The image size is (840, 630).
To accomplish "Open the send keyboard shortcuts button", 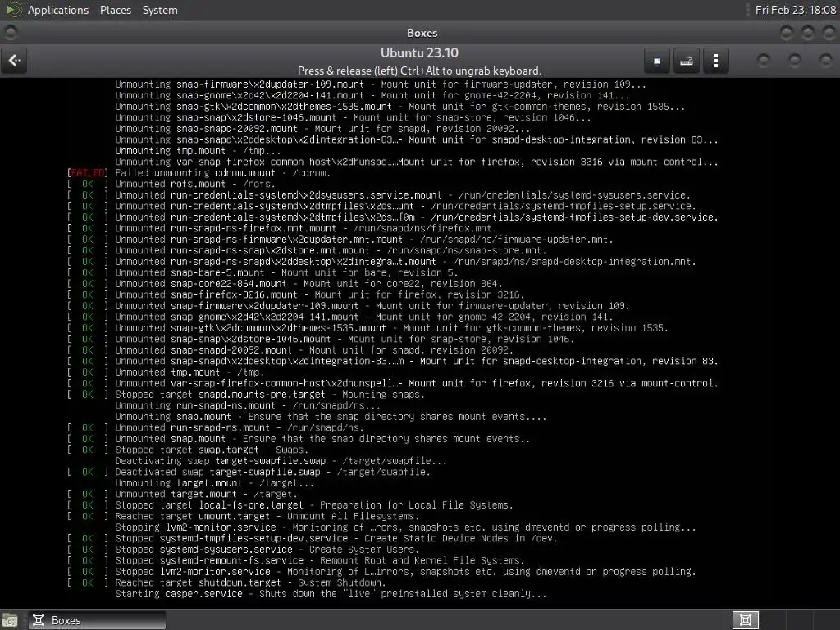I will (x=687, y=61).
